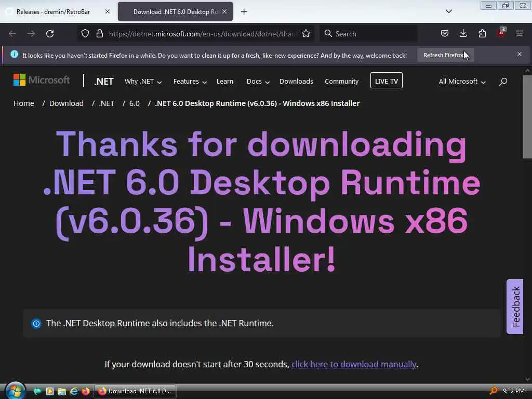Click the Microsoft logo
This screenshot has height=399, width=532.
(42, 80)
